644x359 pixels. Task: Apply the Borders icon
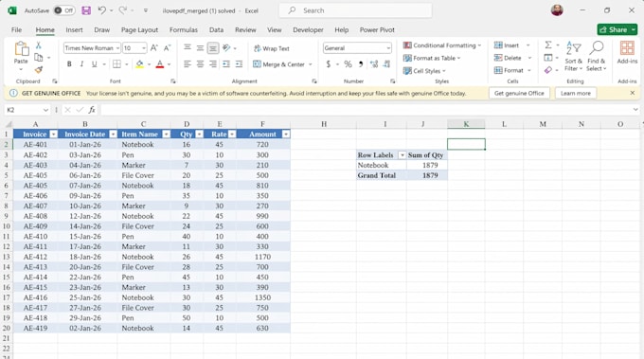pyautogui.click(x=116, y=64)
